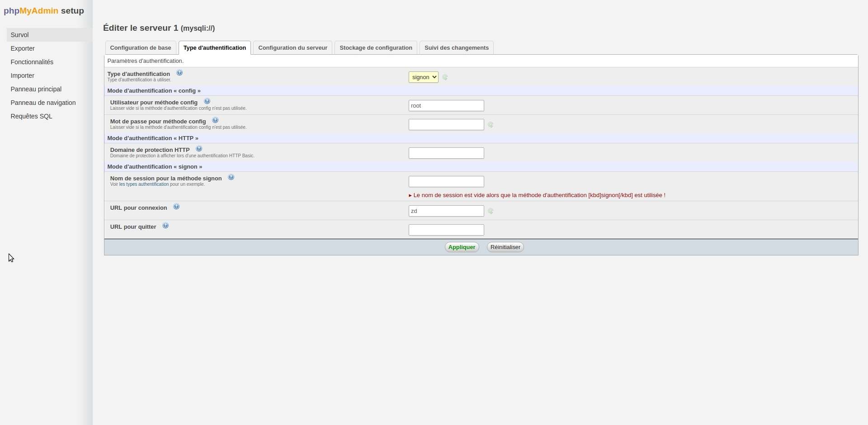Screen dimensions: 868x425
Task: Switch to Configuration de base tab
Action: [x=140, y=47]
